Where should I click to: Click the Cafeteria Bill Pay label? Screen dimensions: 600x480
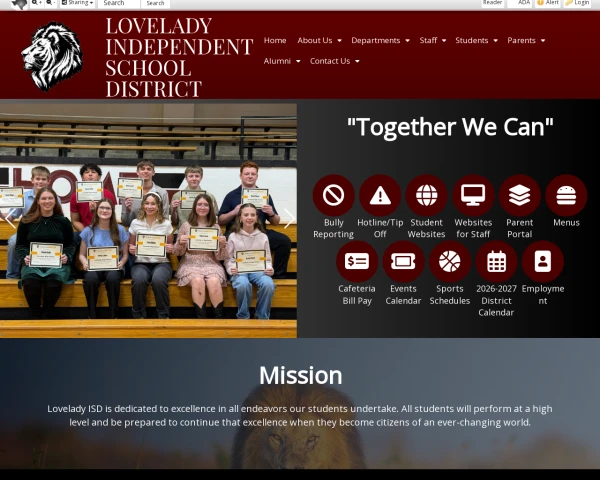click(357, 295)
